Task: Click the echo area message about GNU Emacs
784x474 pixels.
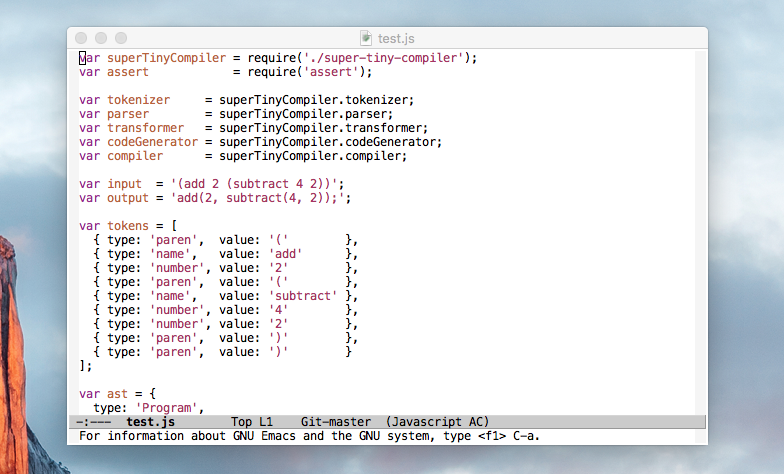Action: (310, 436)
